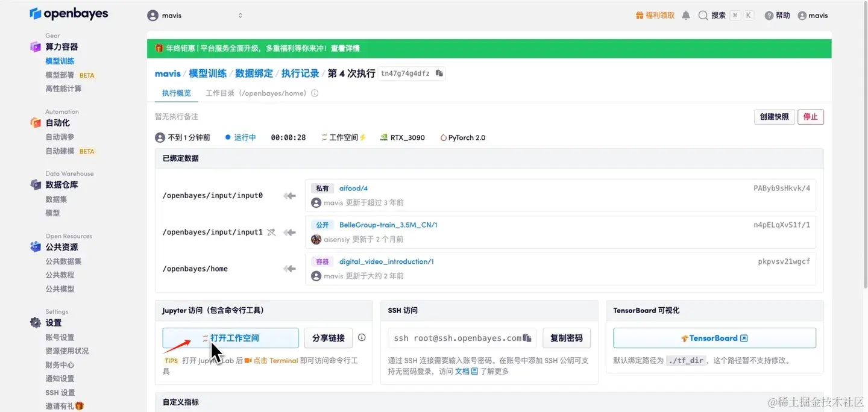Click the 工作空间 status label
The image size is (868, 412).
tap(344, 137)
